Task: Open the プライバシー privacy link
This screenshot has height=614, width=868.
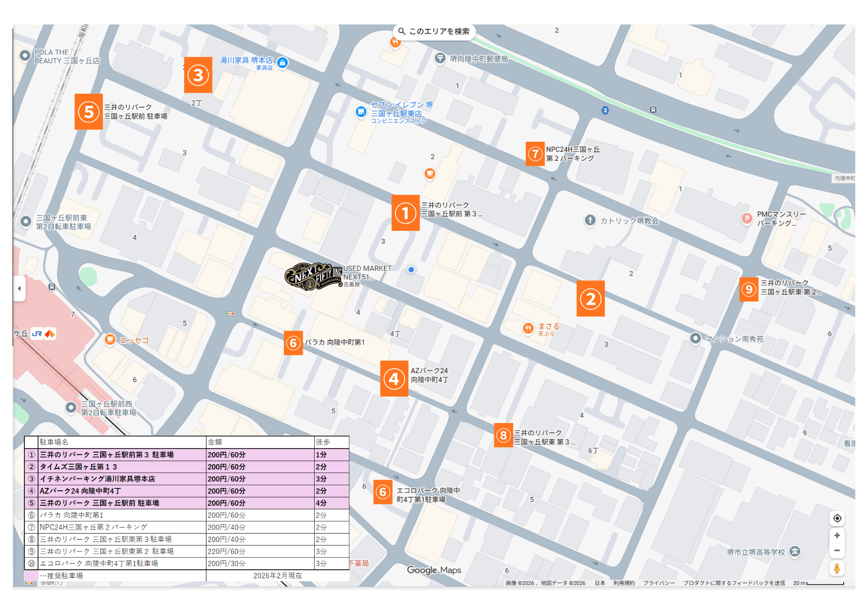Action: click(659, 583)
